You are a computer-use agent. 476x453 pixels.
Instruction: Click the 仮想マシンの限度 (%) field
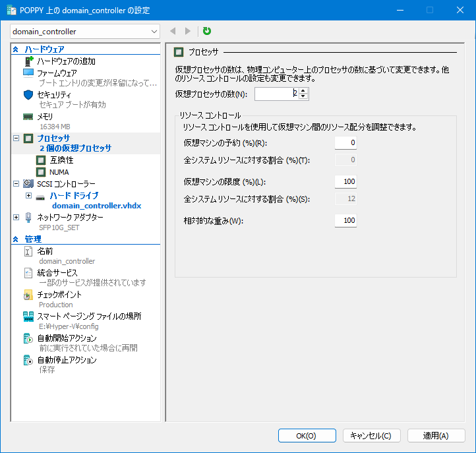point(345,181)
